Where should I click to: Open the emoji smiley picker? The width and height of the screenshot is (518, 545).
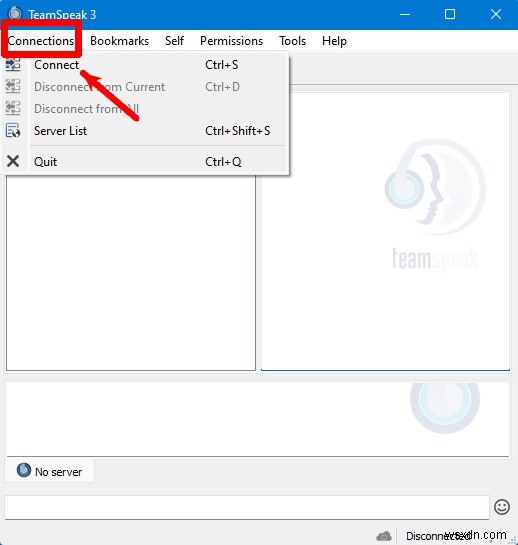pos(502,507)
